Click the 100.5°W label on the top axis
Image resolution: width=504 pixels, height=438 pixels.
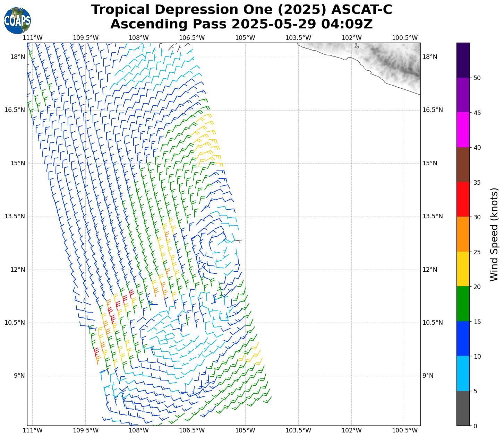pos(404,38)
